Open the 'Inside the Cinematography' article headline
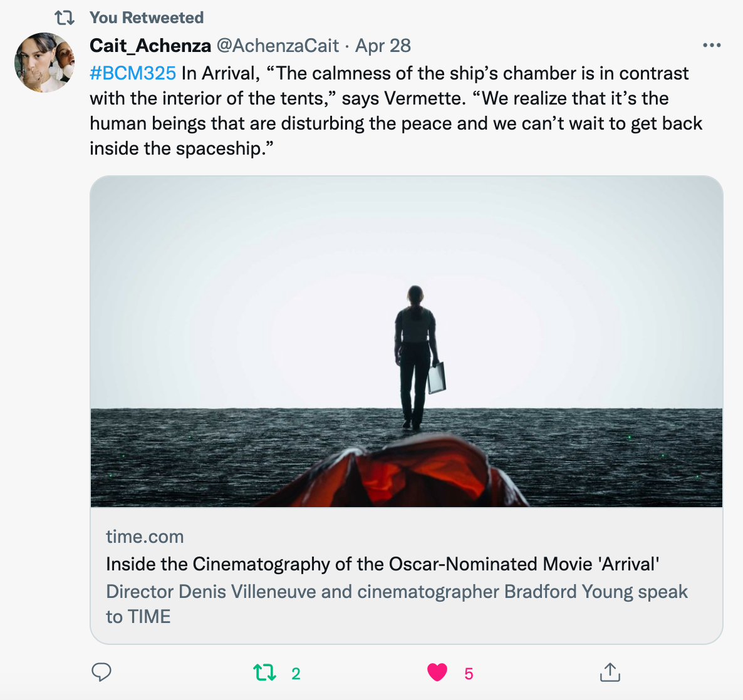Viewport: 743px width, 700px height. click(x=382, y=564)
